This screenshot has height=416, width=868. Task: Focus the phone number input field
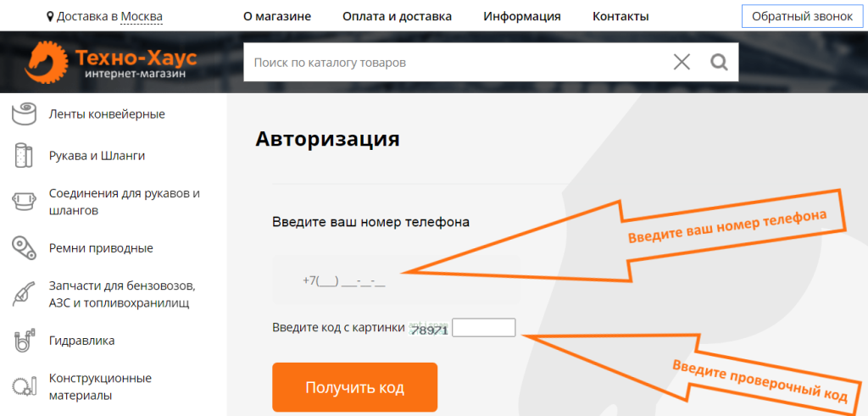coord(395,280)
